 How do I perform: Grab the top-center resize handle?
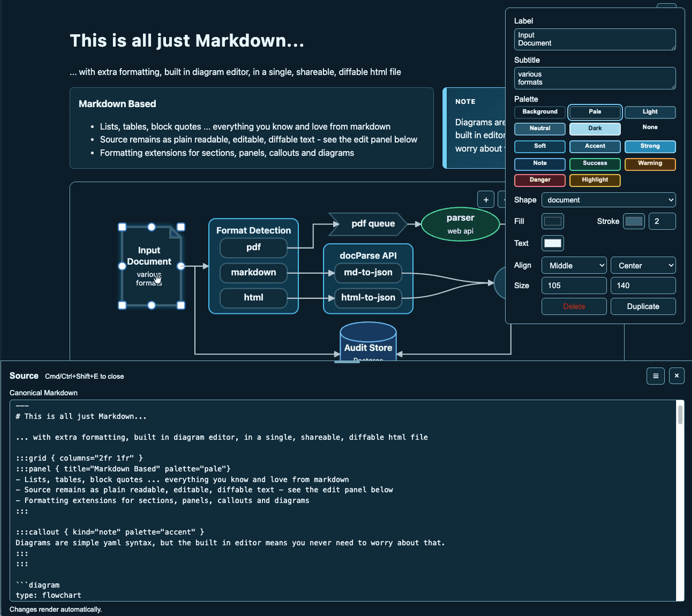(152, 227)
